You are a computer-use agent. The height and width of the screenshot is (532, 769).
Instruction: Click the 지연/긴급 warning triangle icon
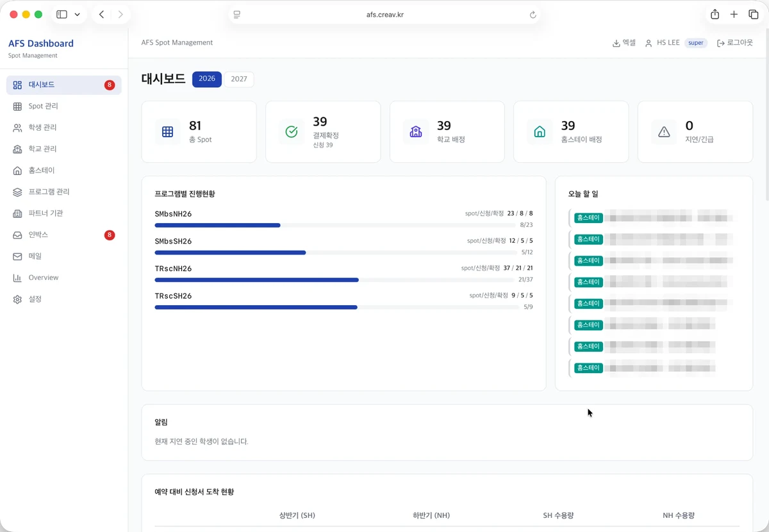coord(664,132)
